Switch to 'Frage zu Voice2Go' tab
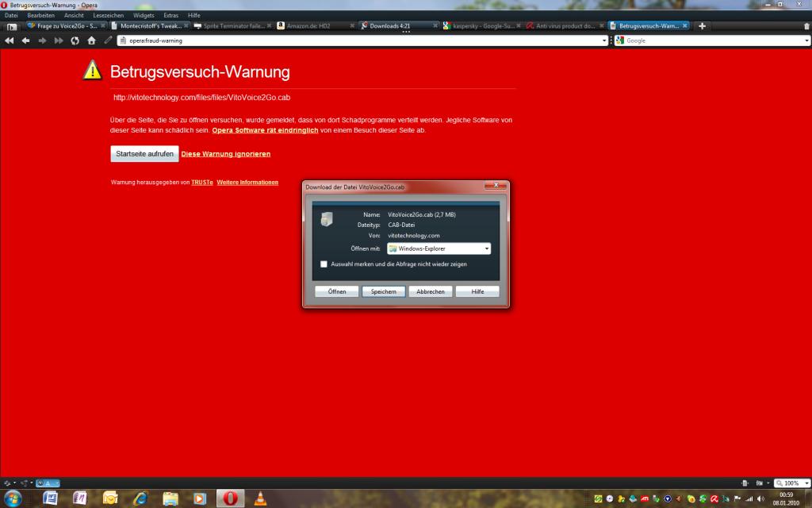This screenshot has height=508, width=812. (66, 26)
